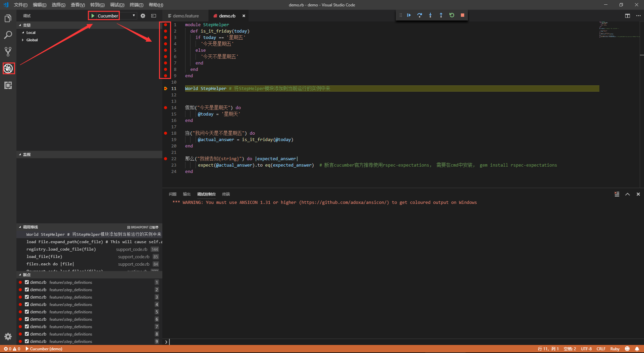The image size is (644, 353).
Task: Select registry.load_code_file(file) stack frame
Action: (89, 249)
